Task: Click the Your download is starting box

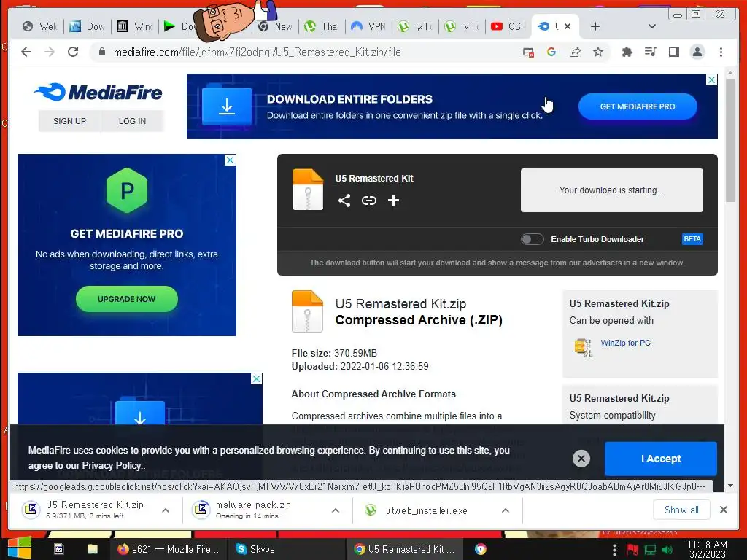Action: pos(612,190)
